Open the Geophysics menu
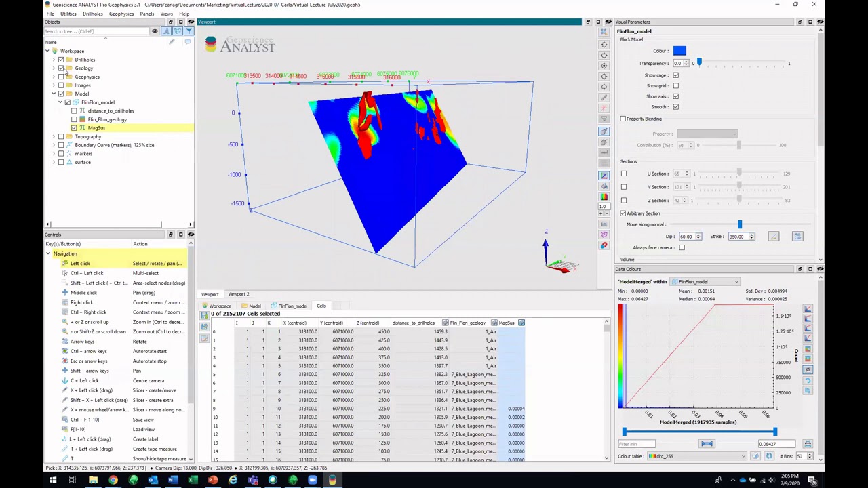 (121, 14)
